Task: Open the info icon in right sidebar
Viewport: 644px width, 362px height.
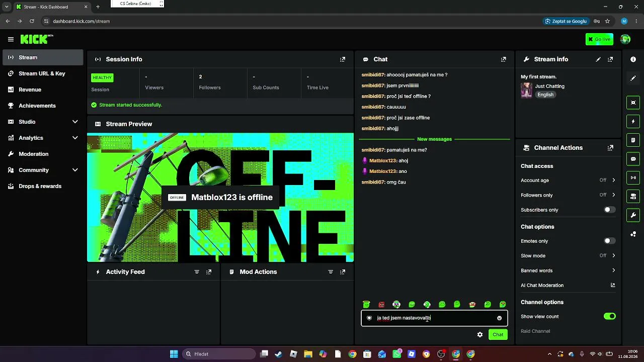Action: [633, 59]
